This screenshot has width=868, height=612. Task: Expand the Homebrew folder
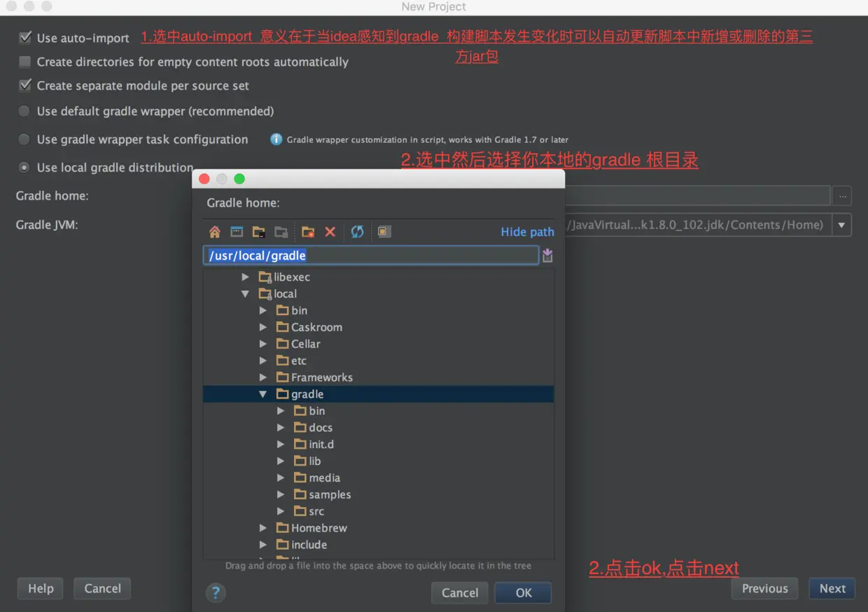(x=264, y=527)
